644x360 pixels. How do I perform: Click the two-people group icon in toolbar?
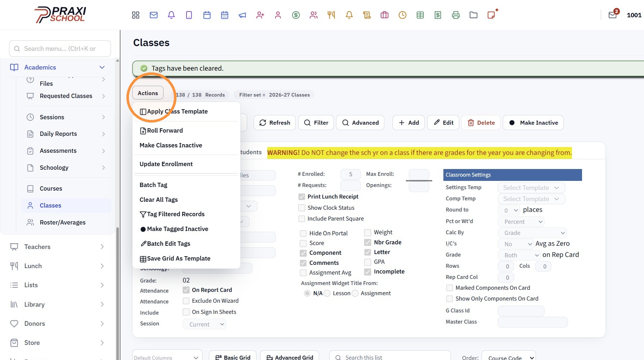[x=314, y=15]
